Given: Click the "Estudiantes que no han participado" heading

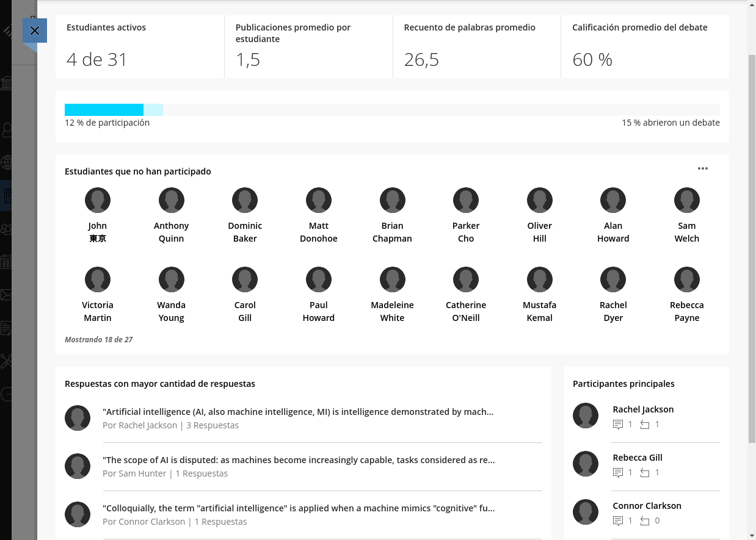Looking at the screenshot, I should pyautogui.click(x=138, y=171).
